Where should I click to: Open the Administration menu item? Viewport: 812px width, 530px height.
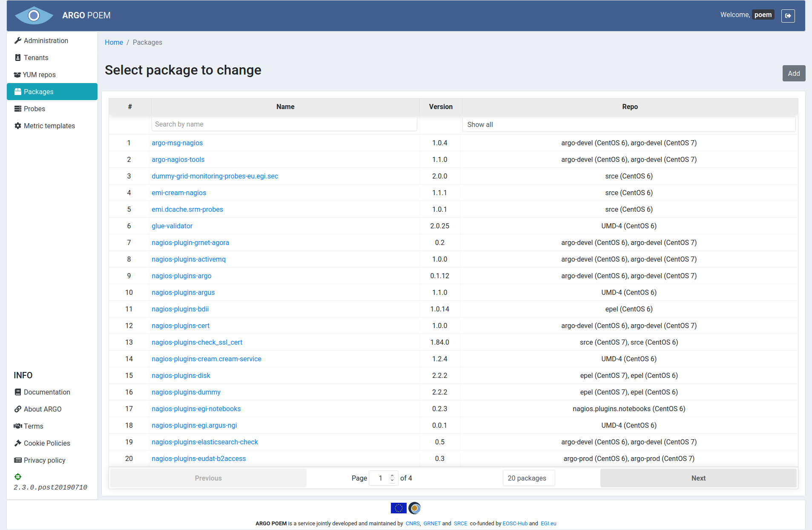(x=52, y=40)
